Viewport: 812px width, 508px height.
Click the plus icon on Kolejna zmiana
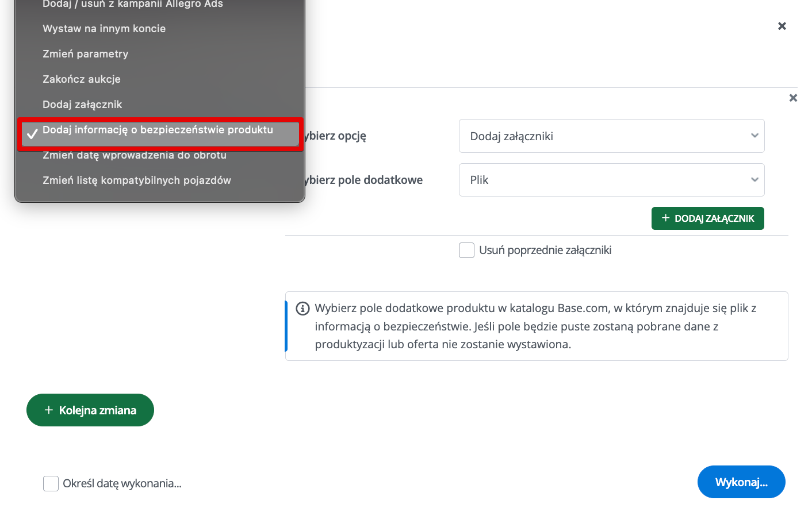point(49,410)
